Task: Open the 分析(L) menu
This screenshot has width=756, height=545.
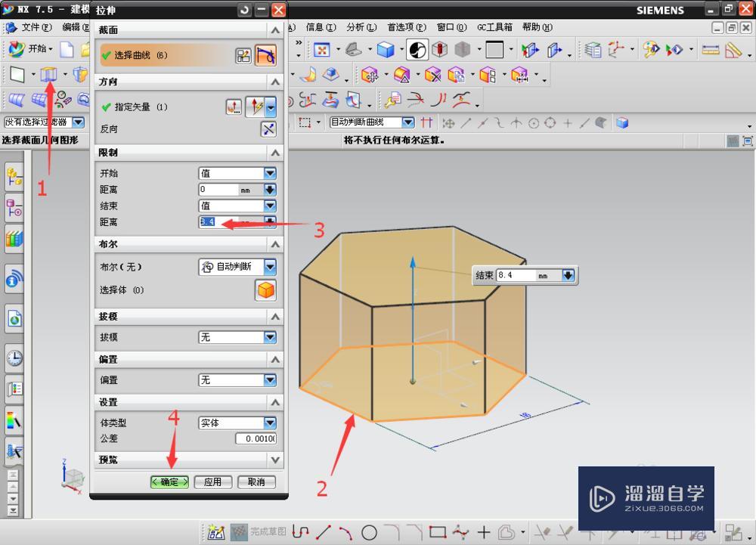Action: 361,27
